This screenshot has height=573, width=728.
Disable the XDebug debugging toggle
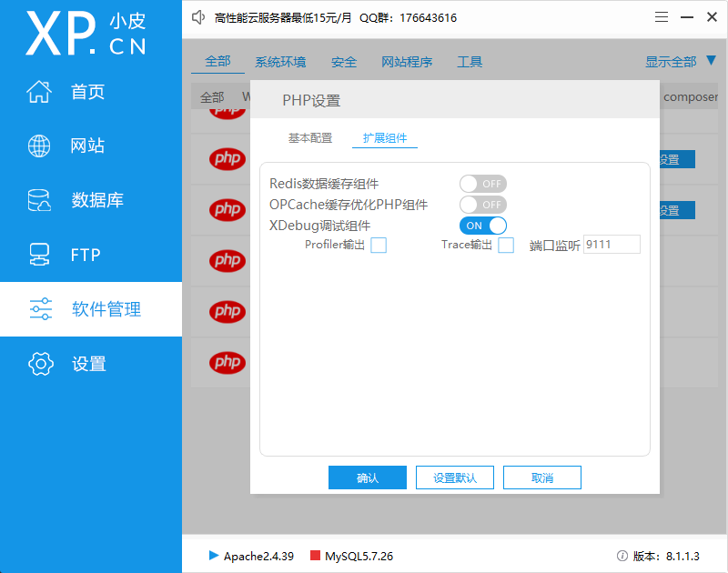point(482,226)
